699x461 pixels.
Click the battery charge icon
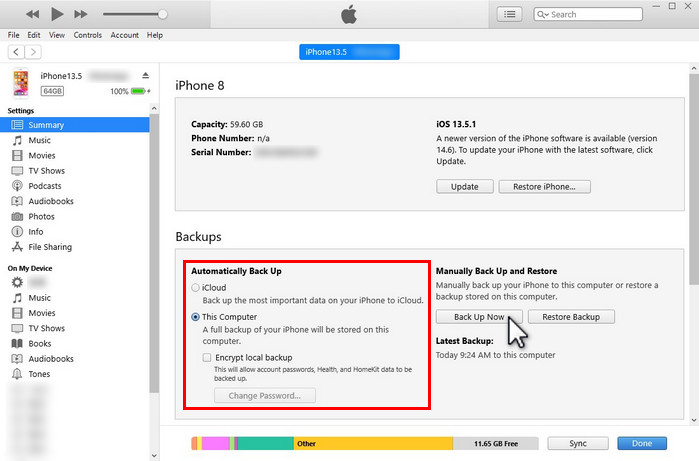[x=138, y=91]
